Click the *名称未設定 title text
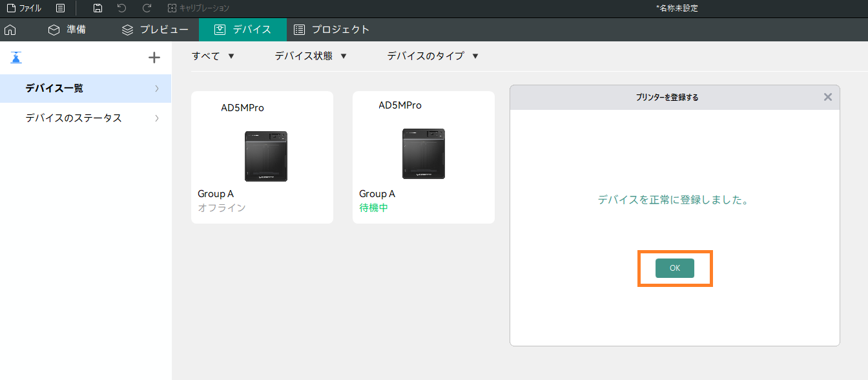868x380 pixels. pyautogui.click(x=677, y=8)
